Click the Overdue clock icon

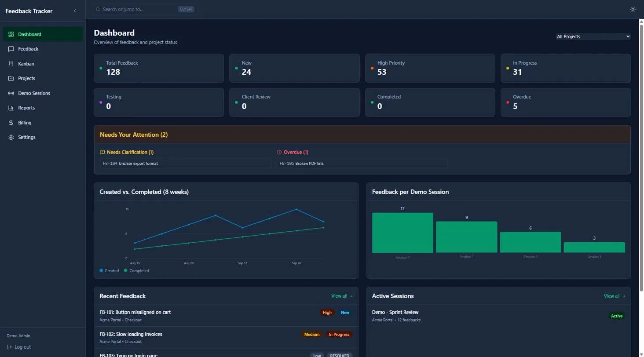click(279, 152)
